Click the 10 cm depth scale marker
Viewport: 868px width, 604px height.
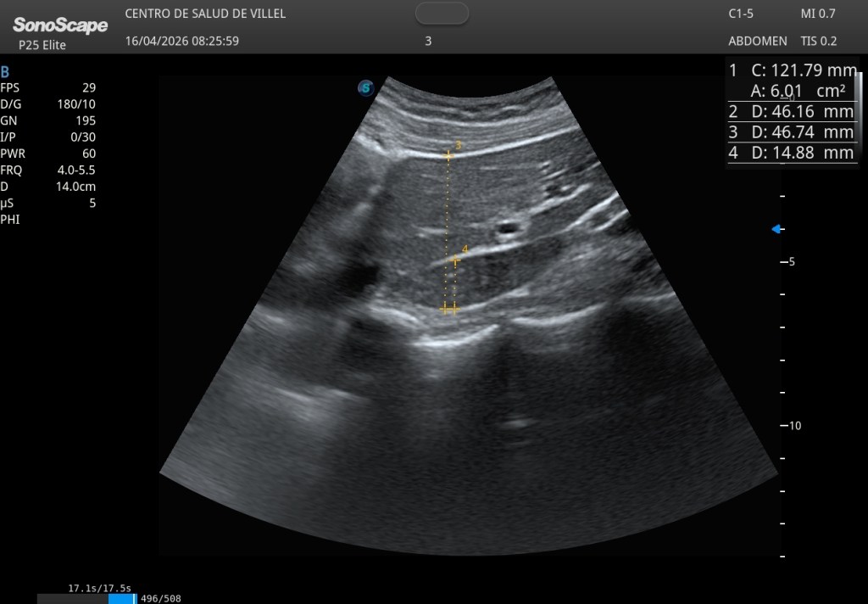(794, 426)
